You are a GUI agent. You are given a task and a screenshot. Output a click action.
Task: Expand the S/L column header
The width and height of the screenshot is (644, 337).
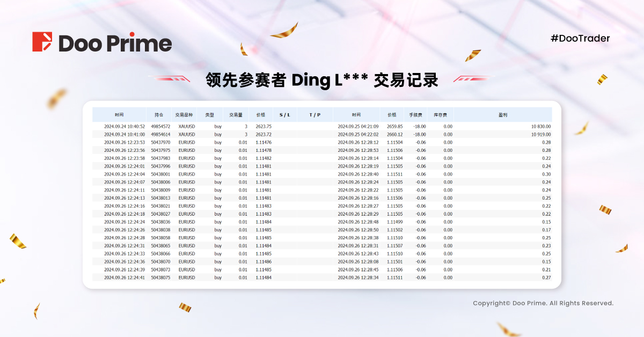[x=284, y=114]
